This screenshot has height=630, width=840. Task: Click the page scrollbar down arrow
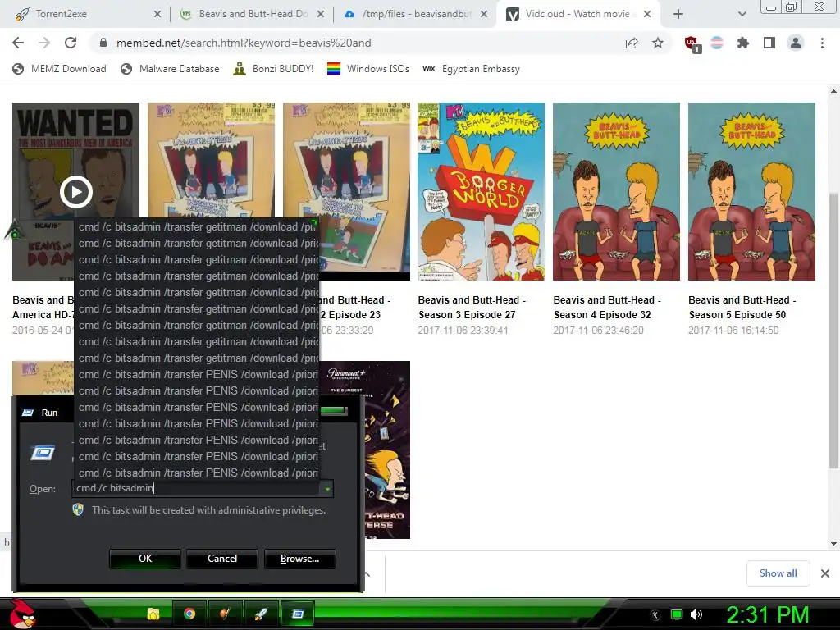coord(833,544)
